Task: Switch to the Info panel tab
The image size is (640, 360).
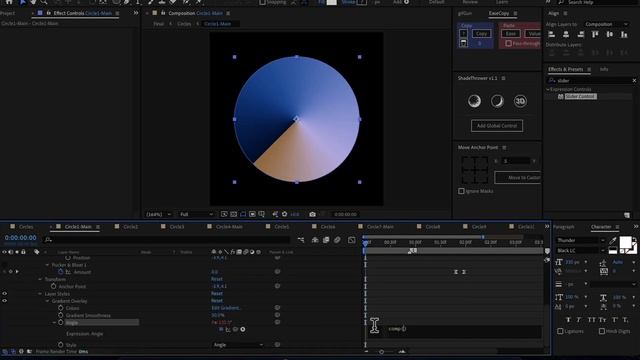Action: pyautogui.click(x=604, y=69)
